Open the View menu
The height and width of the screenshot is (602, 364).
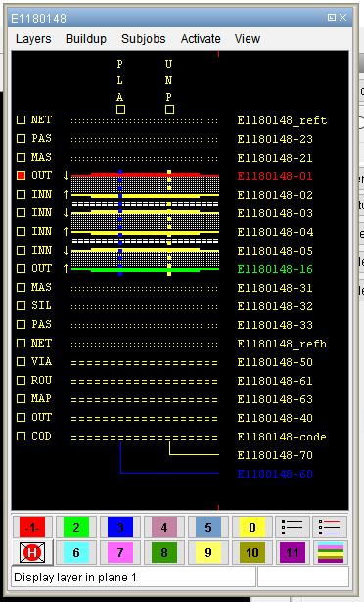pos(248,39)
